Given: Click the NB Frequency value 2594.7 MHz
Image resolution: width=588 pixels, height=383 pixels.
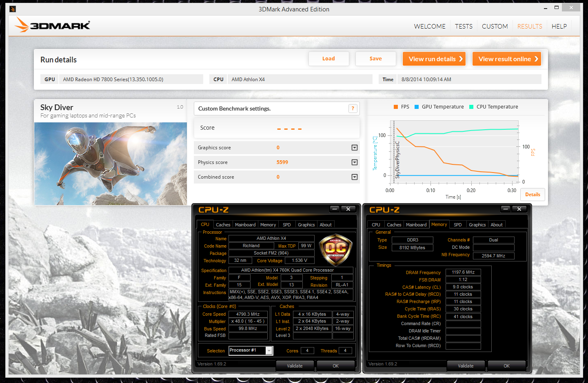Looking at the screenshot, I should [x=493, y=256].
